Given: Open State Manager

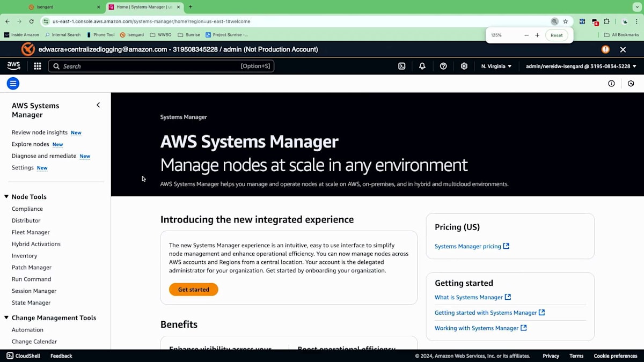Looking at the screenshot, I should 31,303.
